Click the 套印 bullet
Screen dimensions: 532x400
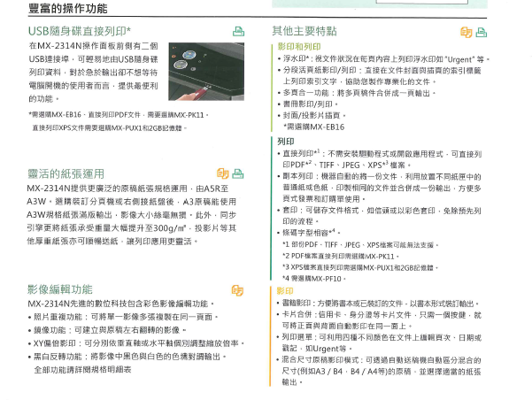point(380,216)
